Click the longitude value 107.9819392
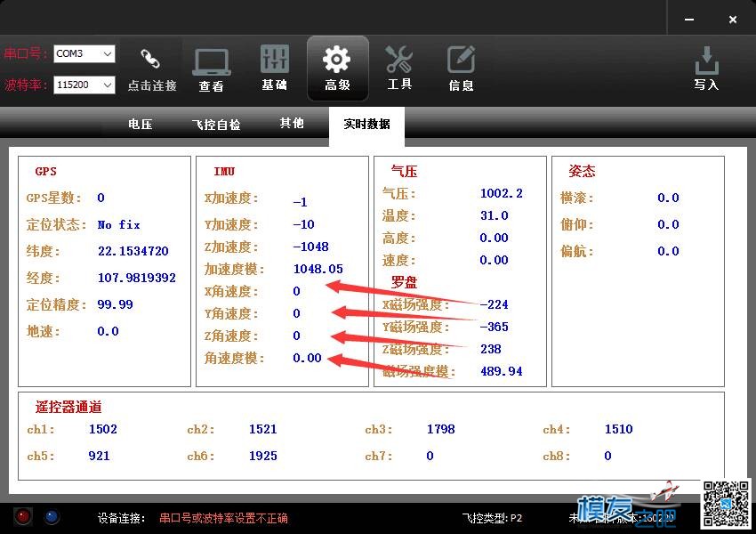The image size is (756, 534). (136, 278)
